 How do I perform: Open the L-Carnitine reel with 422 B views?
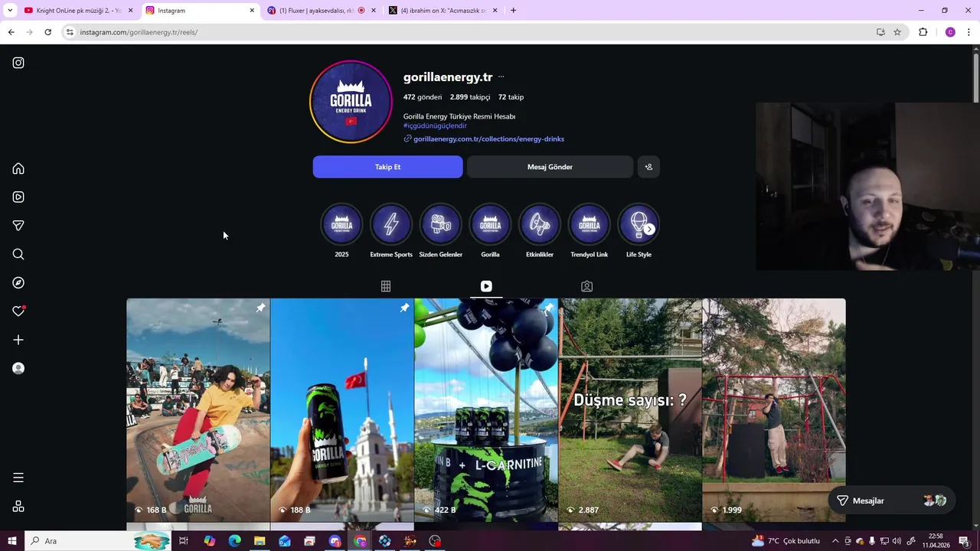click(x=486, y=410)
